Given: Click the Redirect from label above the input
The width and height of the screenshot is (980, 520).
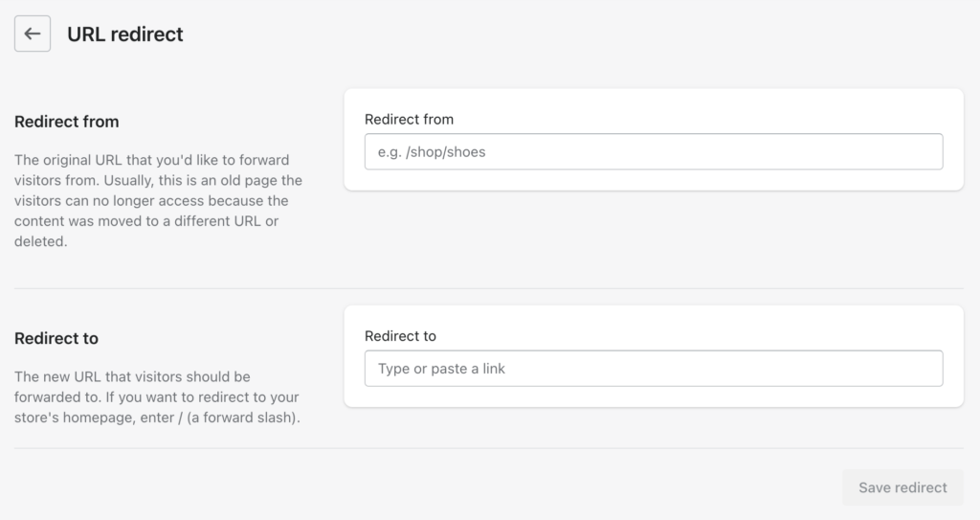Looking at the screenshot, I should tap(409, 119).
